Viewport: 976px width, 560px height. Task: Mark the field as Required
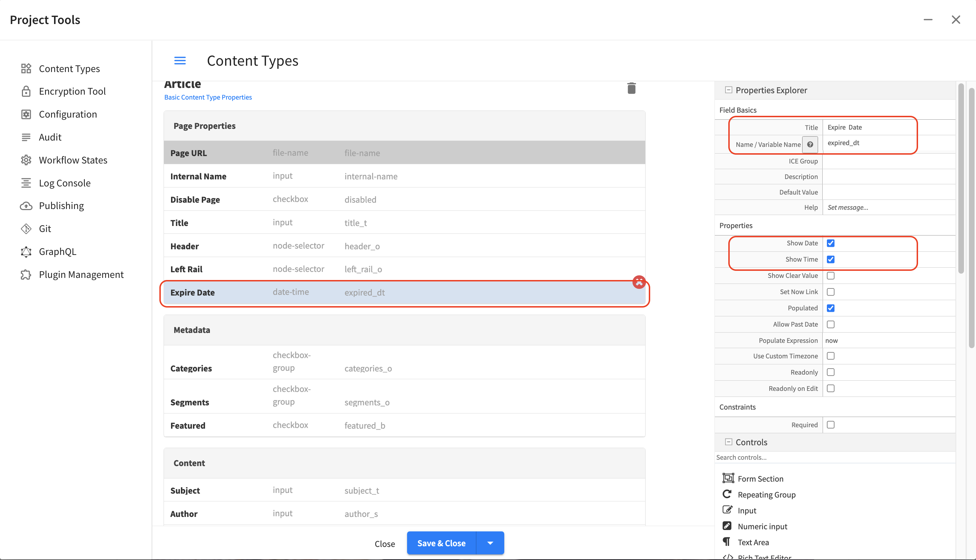(x=831, y=425)
